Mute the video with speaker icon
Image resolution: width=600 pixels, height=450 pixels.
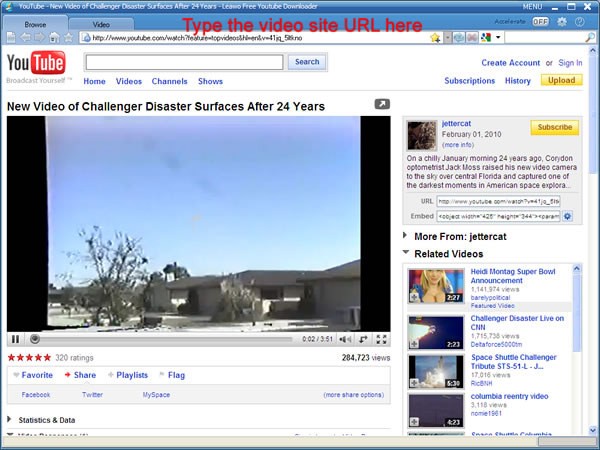[x=345, y=339]
